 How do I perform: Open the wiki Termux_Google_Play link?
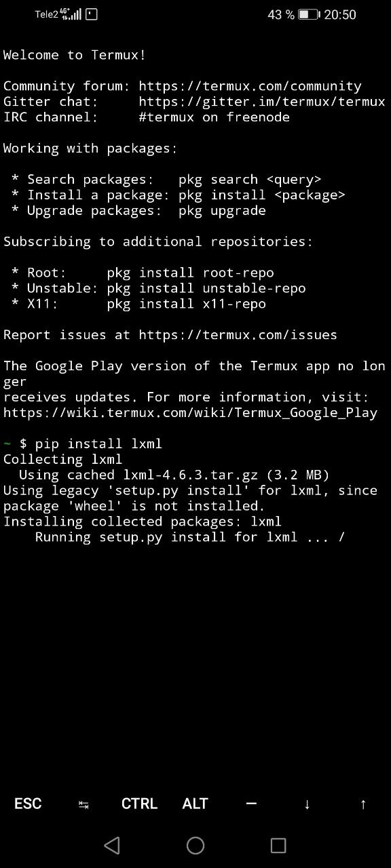190,413
